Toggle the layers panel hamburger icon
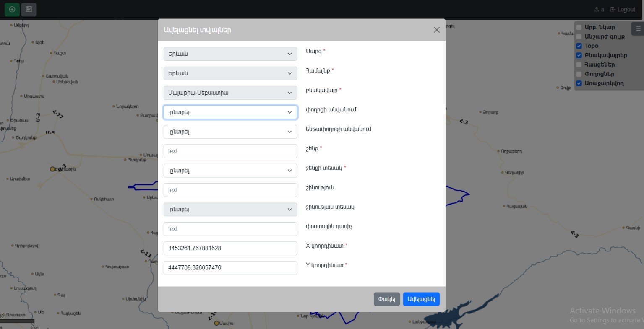The width and height of the screenshot is (644, 329). click(638, 28)
